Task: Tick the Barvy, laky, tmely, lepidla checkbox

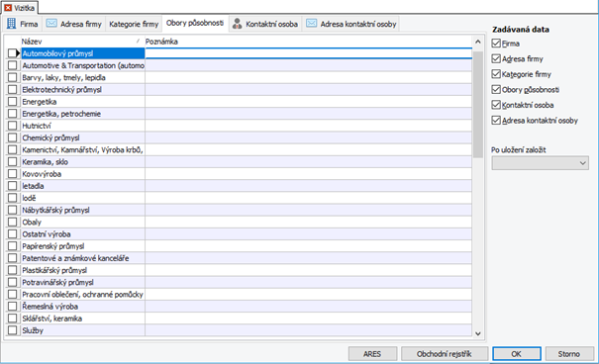Action: [x=12, y=77]
